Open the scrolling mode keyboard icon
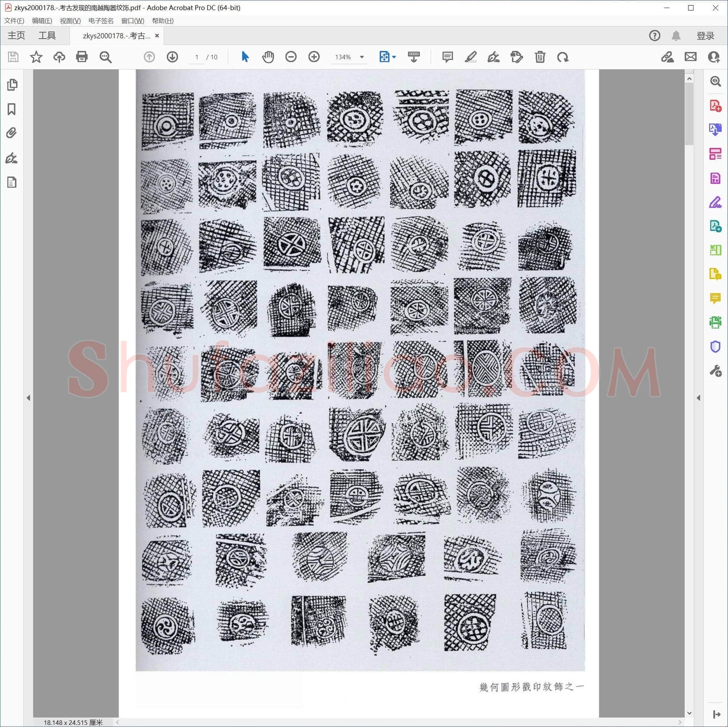The height and width of the screenshot is (727, 728). (x=414, y=57)
